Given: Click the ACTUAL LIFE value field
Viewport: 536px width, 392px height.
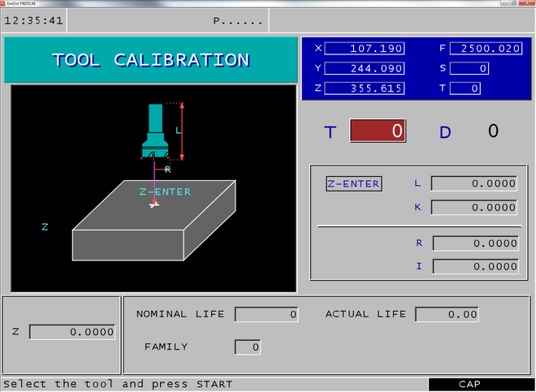Looking at the screenshot, I should tap(447, 314).
